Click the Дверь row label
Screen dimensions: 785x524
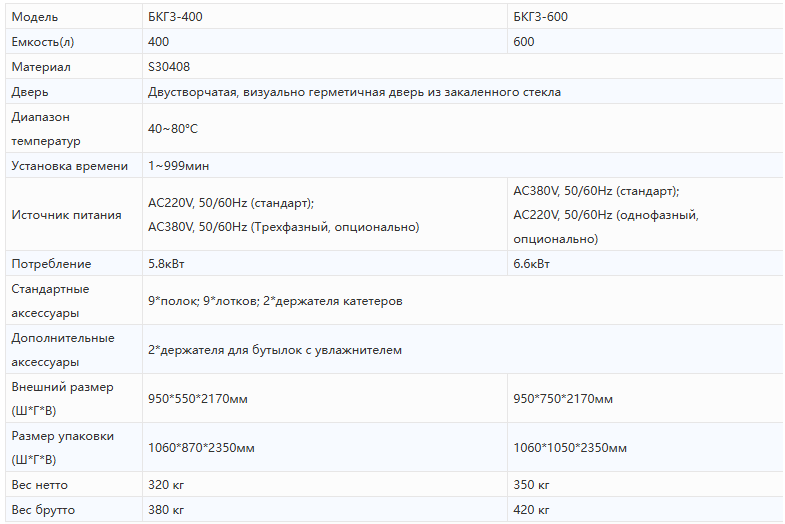point(31,92)
